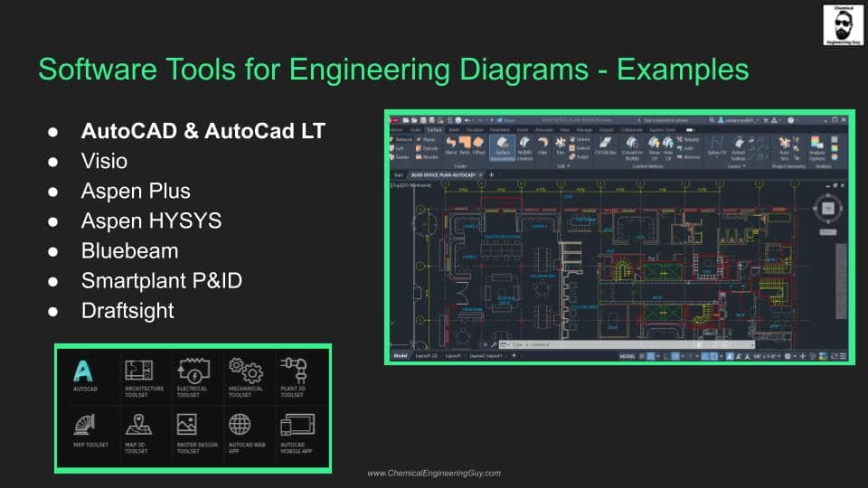The image size is (868, 488).
Task: Open the www.ChemicalEngineeringGuy.com link
Action: (x=434, y=473)
